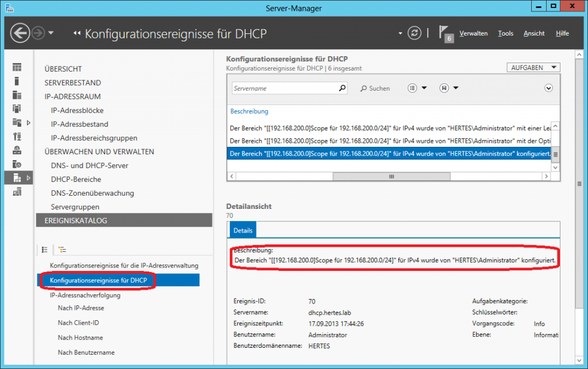Click the back navigation arrow button
Image resolution: width=588 pixels, height=369 pixels.
(x=20, y=33)
